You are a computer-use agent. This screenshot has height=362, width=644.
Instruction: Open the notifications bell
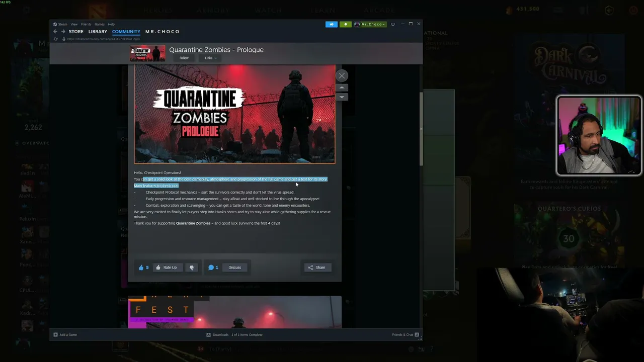[x=346, y=24]
